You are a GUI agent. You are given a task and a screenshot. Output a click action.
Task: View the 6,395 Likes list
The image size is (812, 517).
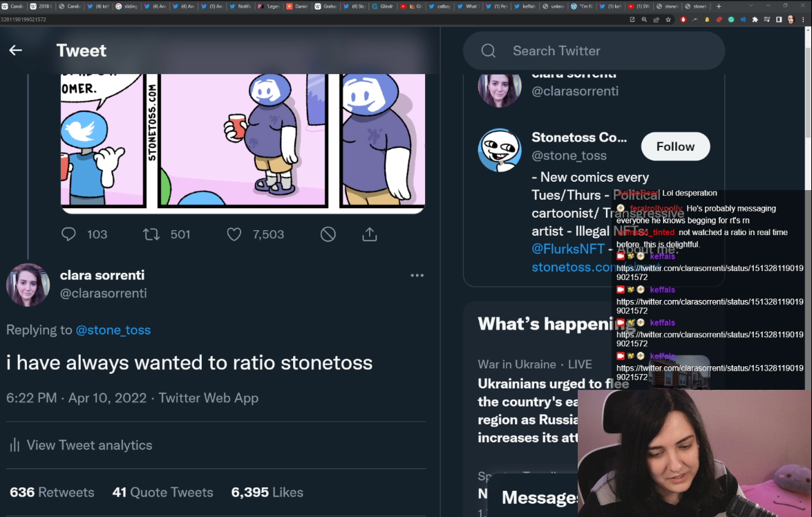(x=267, y=492)
